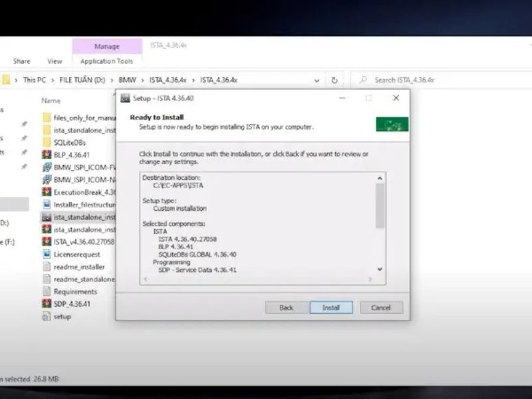This screenshot has height=399, width=532.
Task: Open the address bar history dropdown
Action: coord(317,80)
